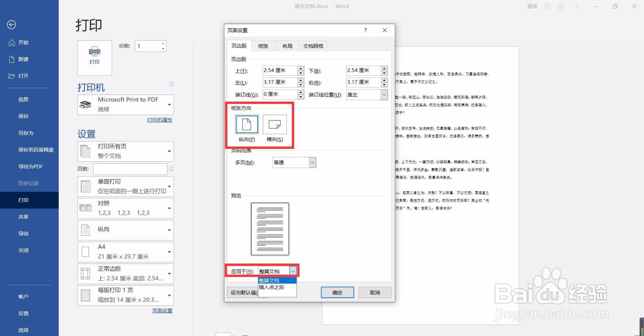Click Word help question mark in title bar
Screen dimensions: 644x336
tap(577, 6)
